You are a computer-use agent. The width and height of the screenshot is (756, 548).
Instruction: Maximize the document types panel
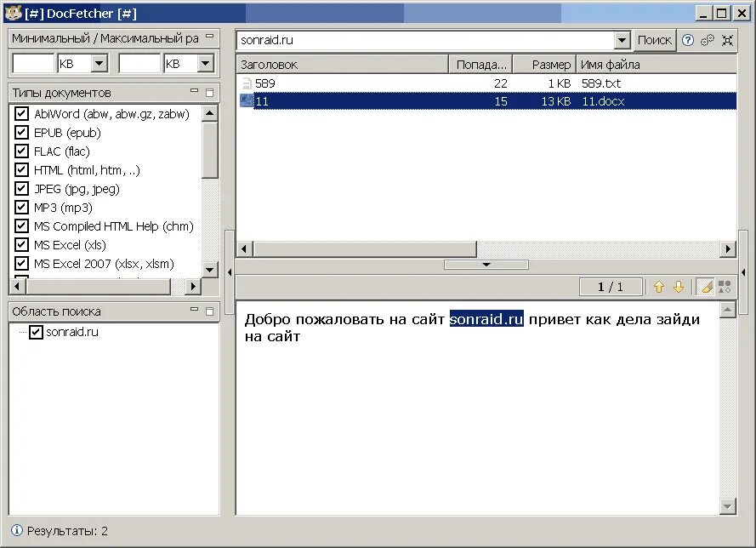209,93
